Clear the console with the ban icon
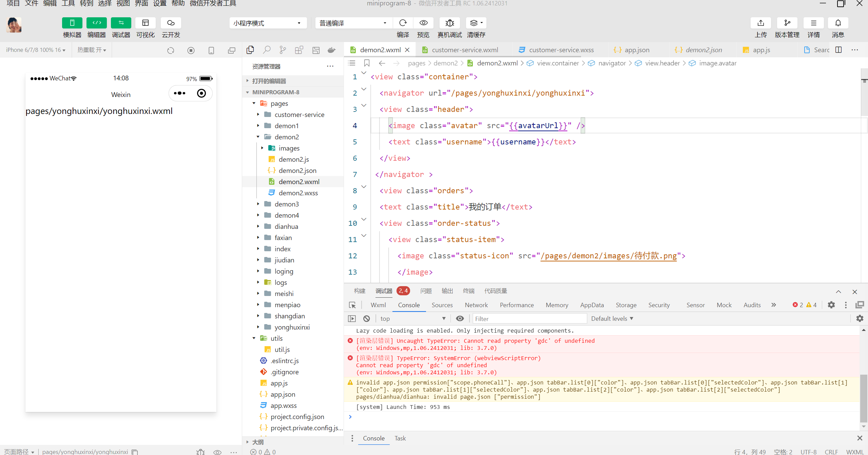Screen dimensions: 868x455 click(366, 318)
